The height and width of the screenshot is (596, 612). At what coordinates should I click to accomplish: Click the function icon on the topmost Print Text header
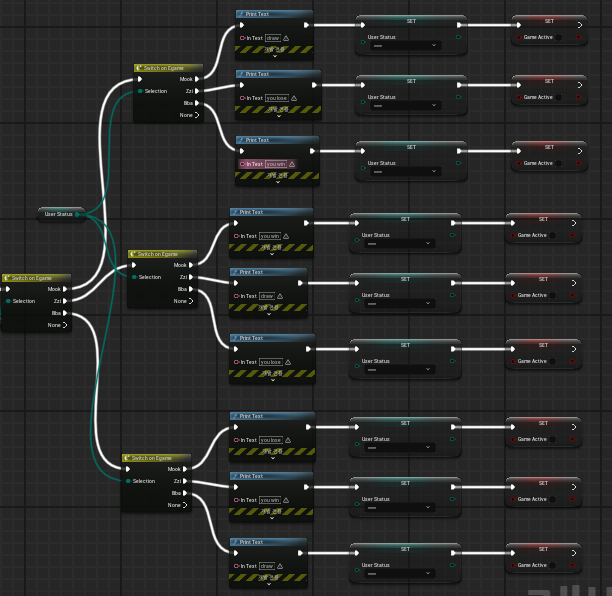pos(242,14)
